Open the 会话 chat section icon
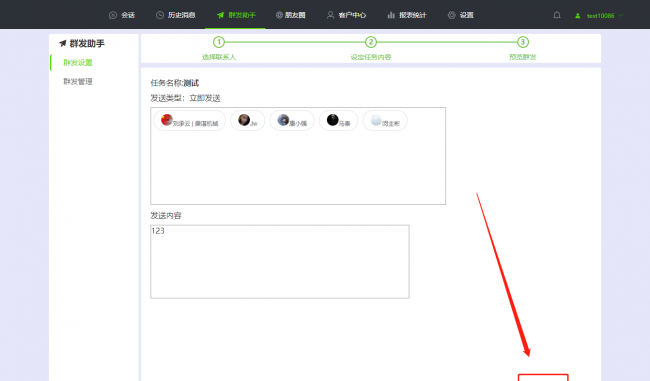 pyautogui.click(x=113, y=15)
